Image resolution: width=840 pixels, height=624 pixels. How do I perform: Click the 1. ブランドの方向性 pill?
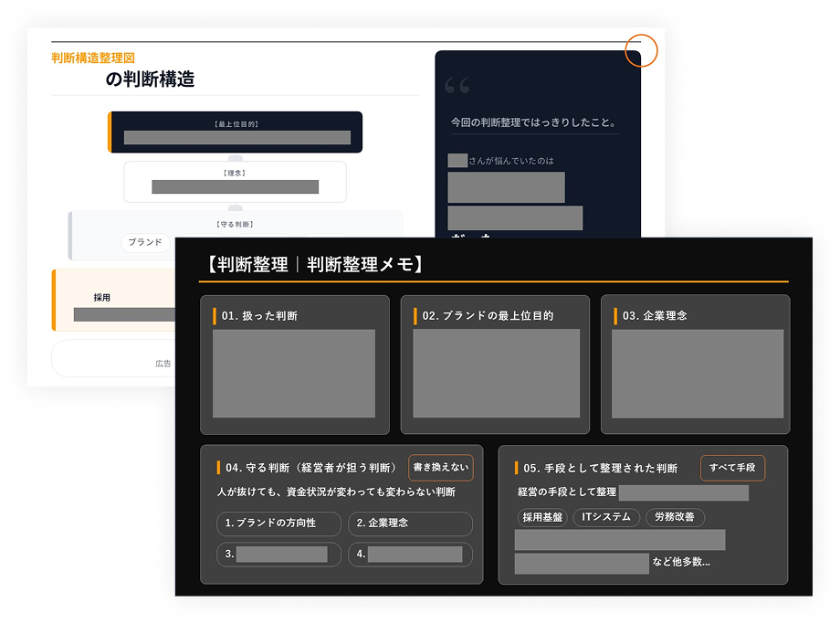point(278,524)
